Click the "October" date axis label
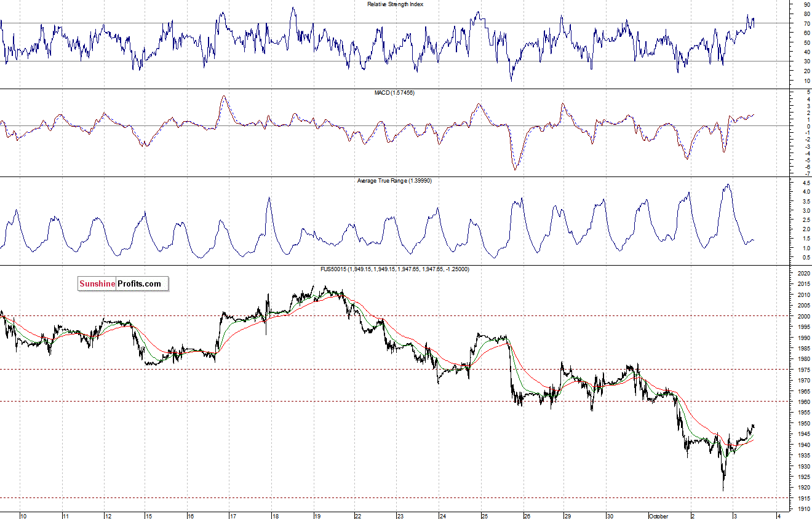Viewport: 812px width, 519px height. point(658,516)
